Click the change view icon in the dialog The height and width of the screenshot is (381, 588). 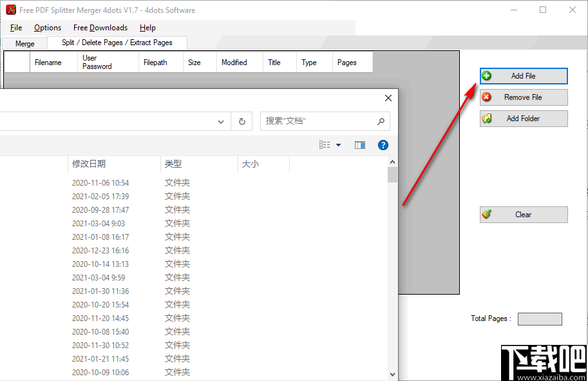point(325,144)
